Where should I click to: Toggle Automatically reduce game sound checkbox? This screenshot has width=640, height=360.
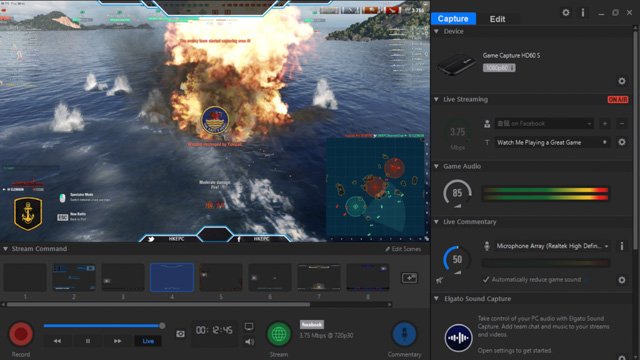click(x=486, y=280)
